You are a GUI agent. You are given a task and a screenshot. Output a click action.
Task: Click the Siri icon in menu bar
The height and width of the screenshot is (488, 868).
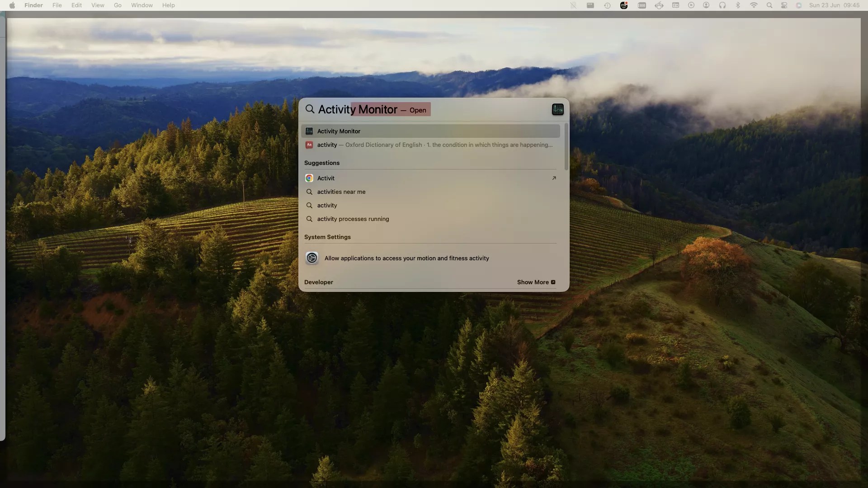[x=799, y=5]
